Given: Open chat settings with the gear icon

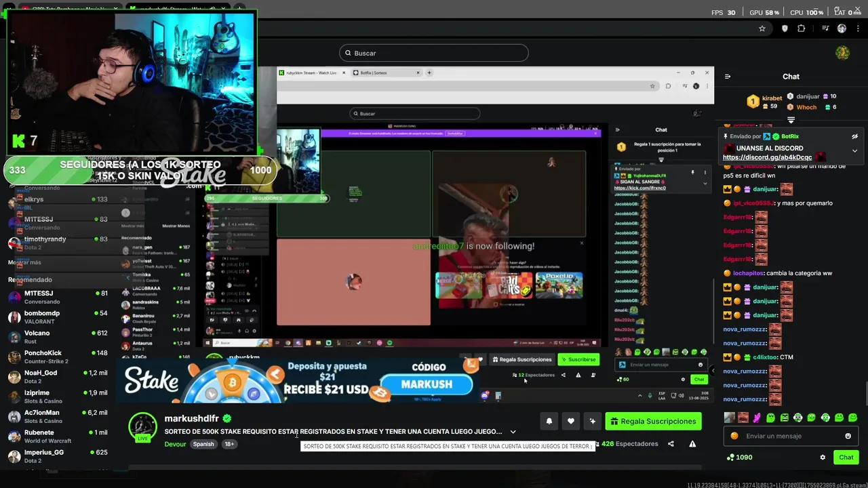Looking at the screenshot, I should tap(823, 457).
